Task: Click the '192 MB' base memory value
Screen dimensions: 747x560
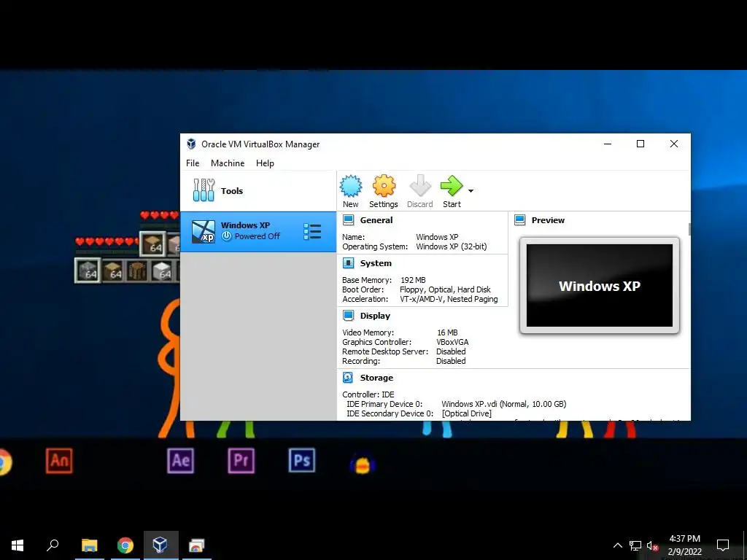Action: [413, 280]
